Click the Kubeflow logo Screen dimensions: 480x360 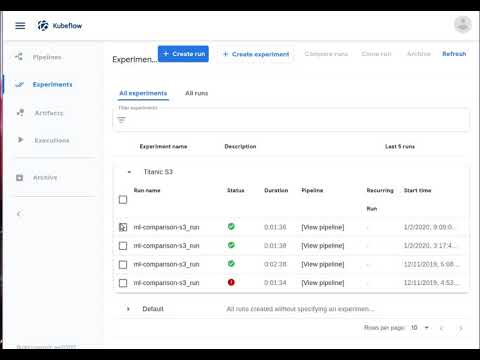click(x=60, y=26)
